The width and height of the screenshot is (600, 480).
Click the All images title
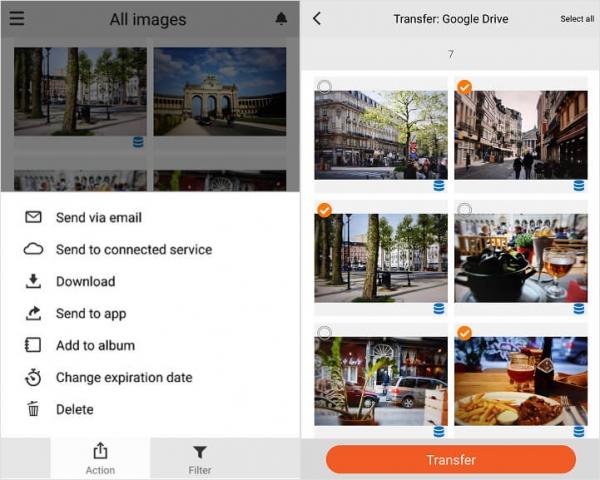click(148, 20)
